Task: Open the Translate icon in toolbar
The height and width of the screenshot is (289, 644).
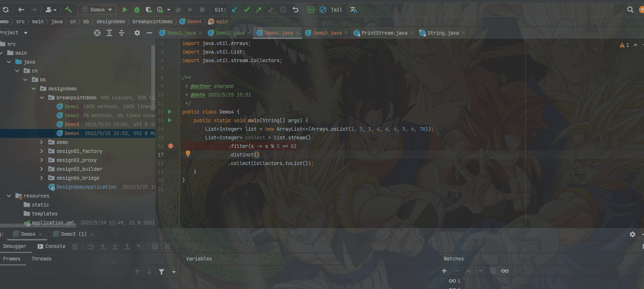Action: pos(353,10)
